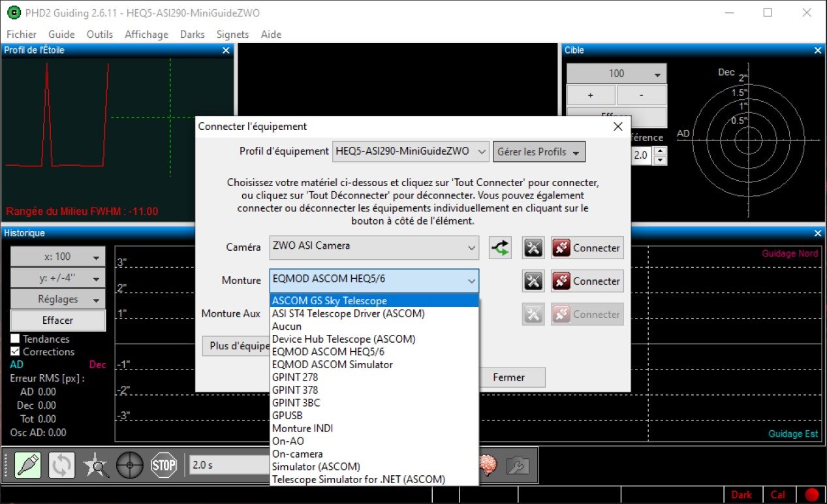Select Simulator (ASCOM) option
This screenshot has width=827, height=504.
coord(374,466)
